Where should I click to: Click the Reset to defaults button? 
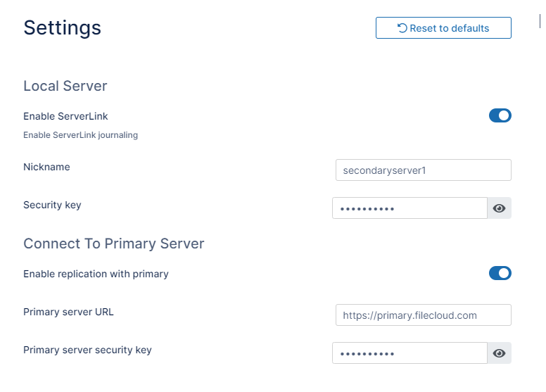click(x=443, y=28)
